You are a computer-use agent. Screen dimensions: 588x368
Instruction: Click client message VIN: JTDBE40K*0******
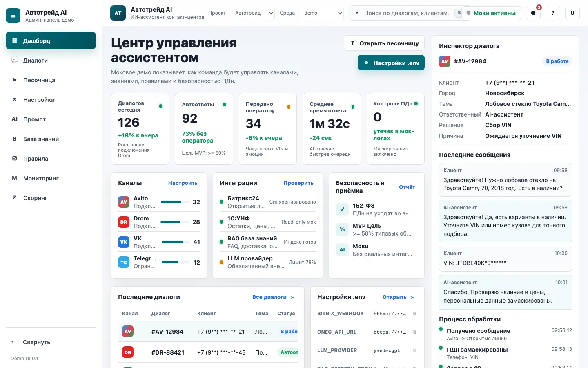coord(506,258)
